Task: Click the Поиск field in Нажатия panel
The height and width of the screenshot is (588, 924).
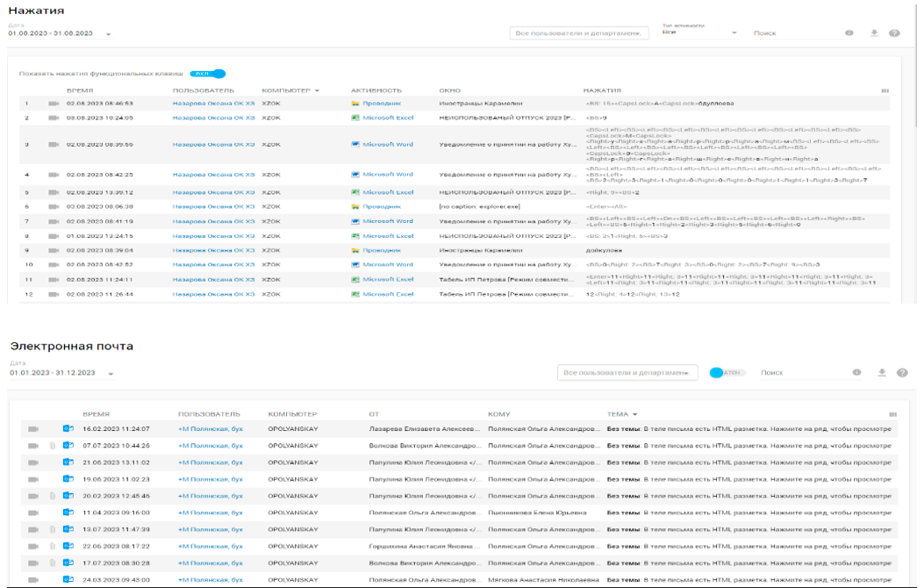Action: [796, 33]
